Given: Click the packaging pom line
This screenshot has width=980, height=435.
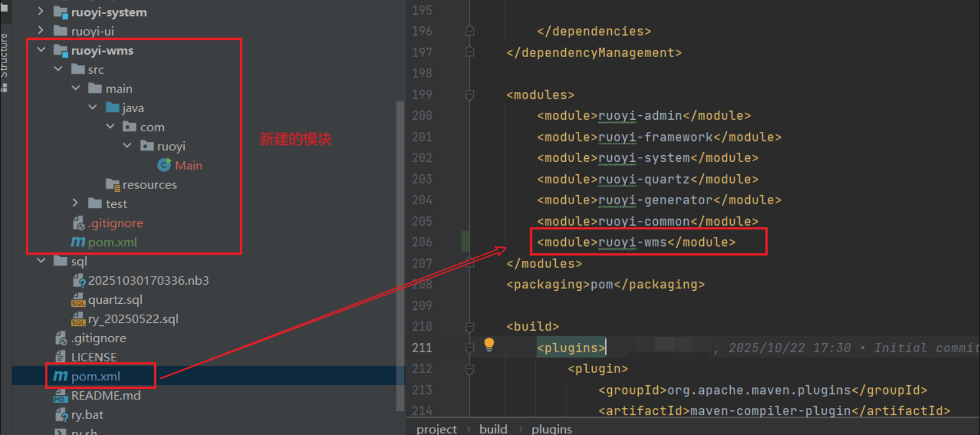Looking at the screenshot, I should pos(605,284).
